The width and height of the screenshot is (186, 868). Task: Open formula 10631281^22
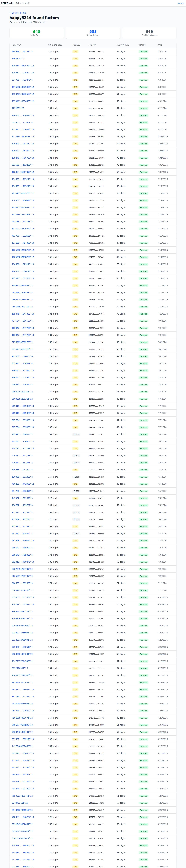[19, 59]
